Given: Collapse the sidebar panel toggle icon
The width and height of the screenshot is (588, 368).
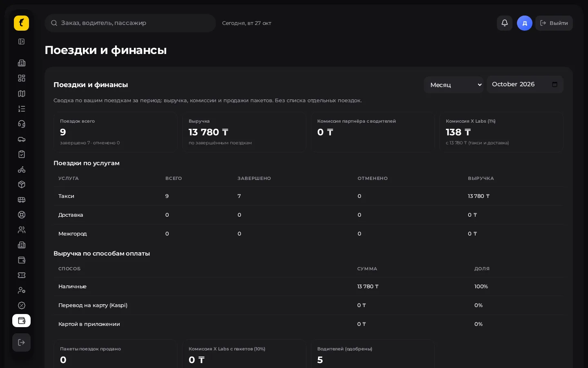Looking at the screenshot, I should pyautogui.click(x=22, y=41).
